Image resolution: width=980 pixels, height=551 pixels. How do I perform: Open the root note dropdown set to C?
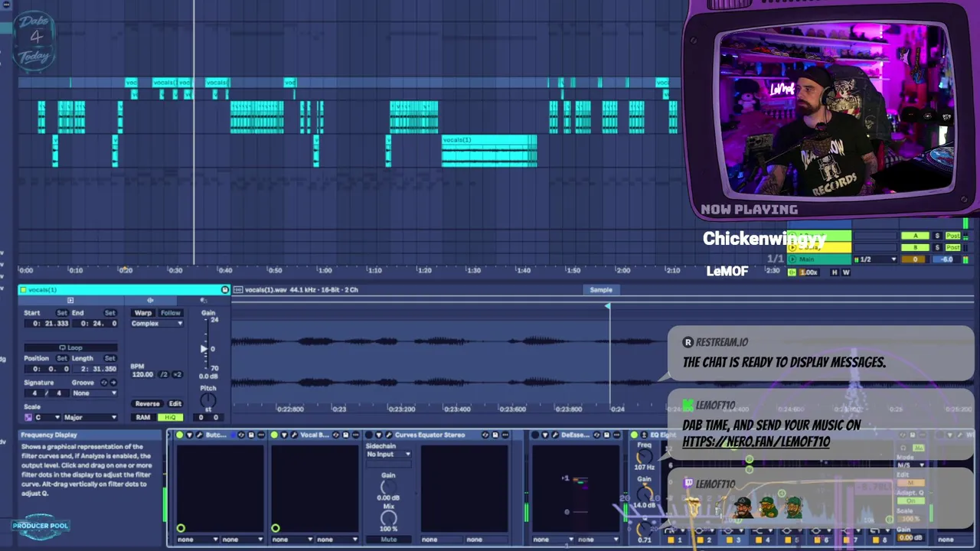tap(47, 417)
